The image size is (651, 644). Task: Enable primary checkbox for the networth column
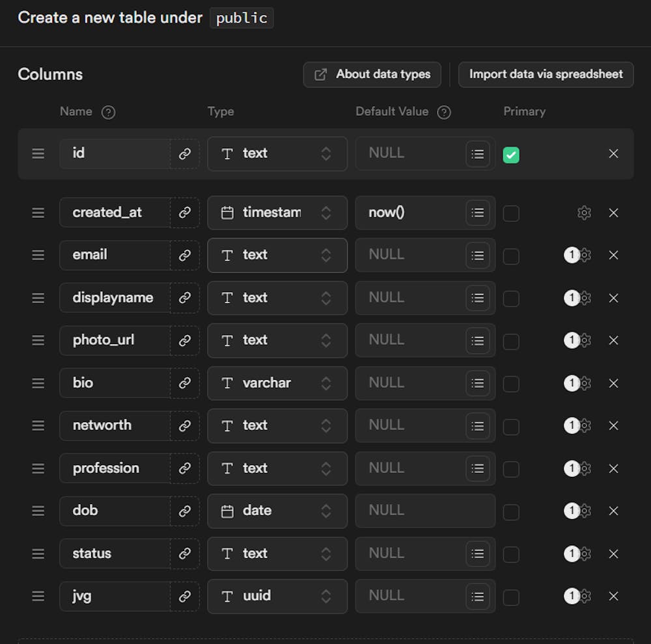click(x=511, y=426)
